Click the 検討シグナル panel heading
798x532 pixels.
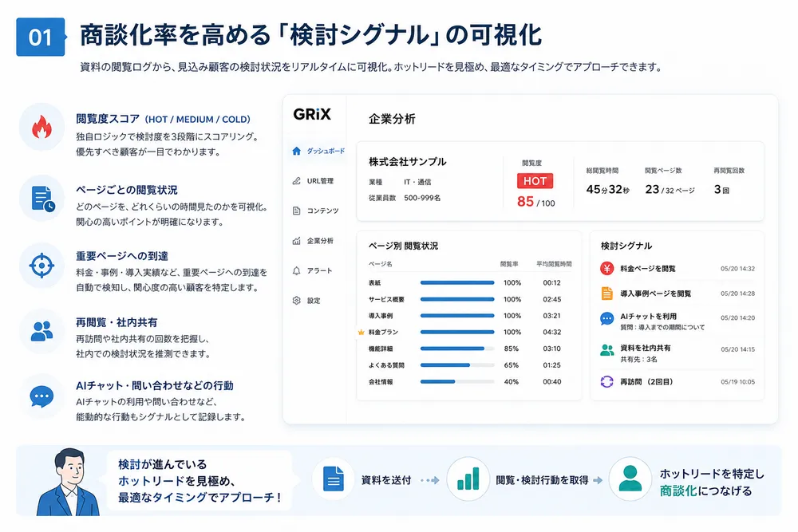point(626,246)
